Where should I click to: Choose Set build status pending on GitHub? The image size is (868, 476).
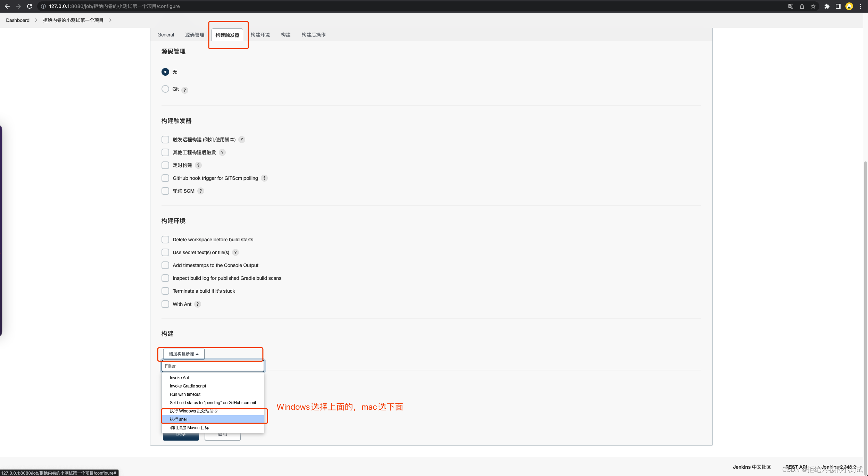click(213, 403)
